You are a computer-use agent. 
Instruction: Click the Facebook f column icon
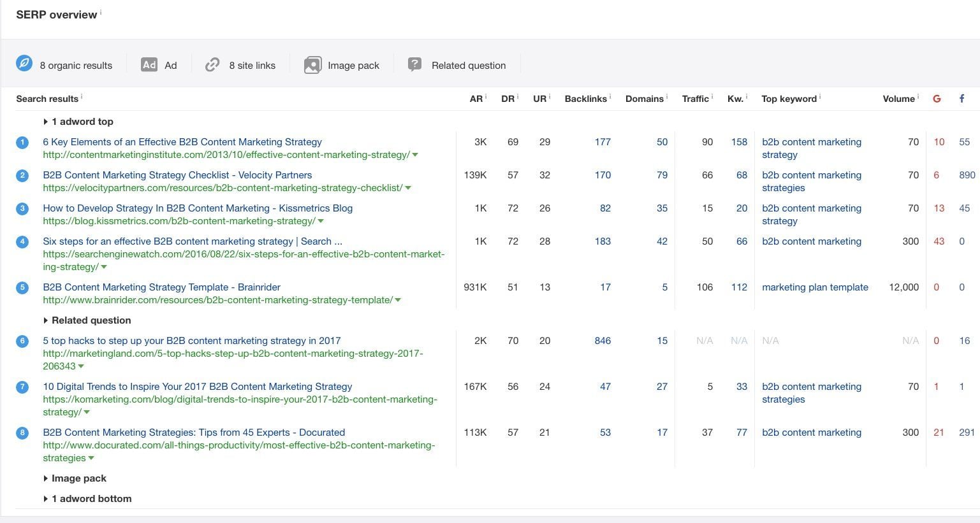click(x=962, y=98)
